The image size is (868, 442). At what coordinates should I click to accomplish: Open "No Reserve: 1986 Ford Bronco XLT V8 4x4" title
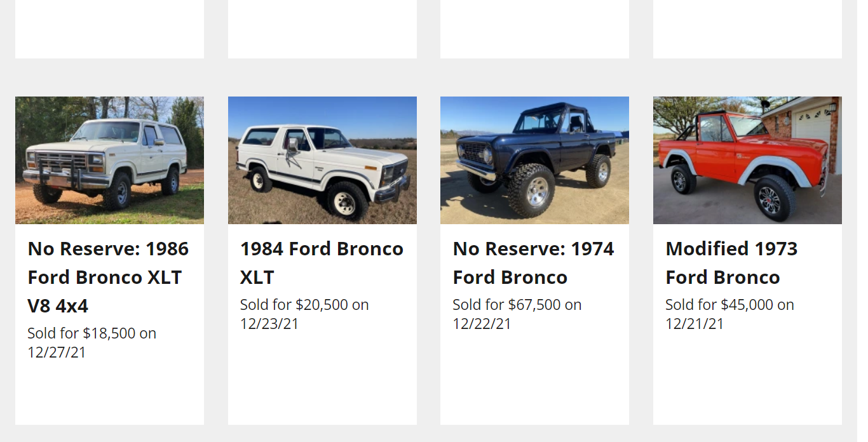pyautogui.click(x=108, y=277)
